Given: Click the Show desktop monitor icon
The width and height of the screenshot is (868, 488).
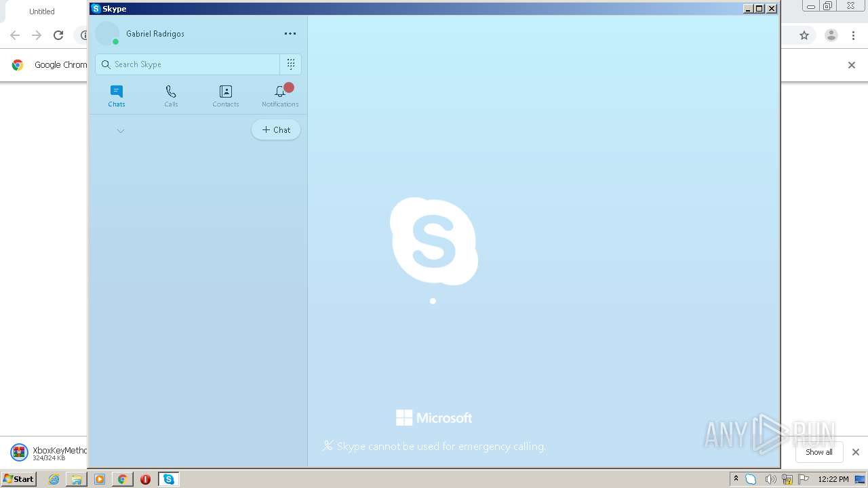Looking at the screenshot, I should (x=860, y=479).
